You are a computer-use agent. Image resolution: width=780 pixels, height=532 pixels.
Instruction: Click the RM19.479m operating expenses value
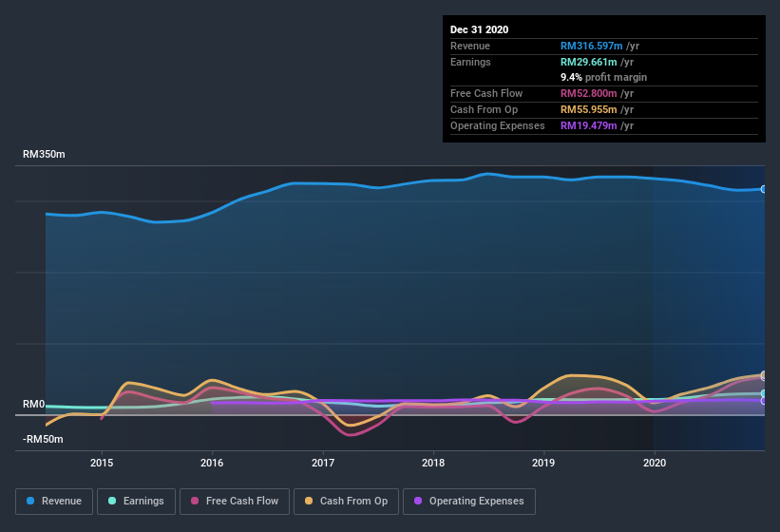coord(588,125)
